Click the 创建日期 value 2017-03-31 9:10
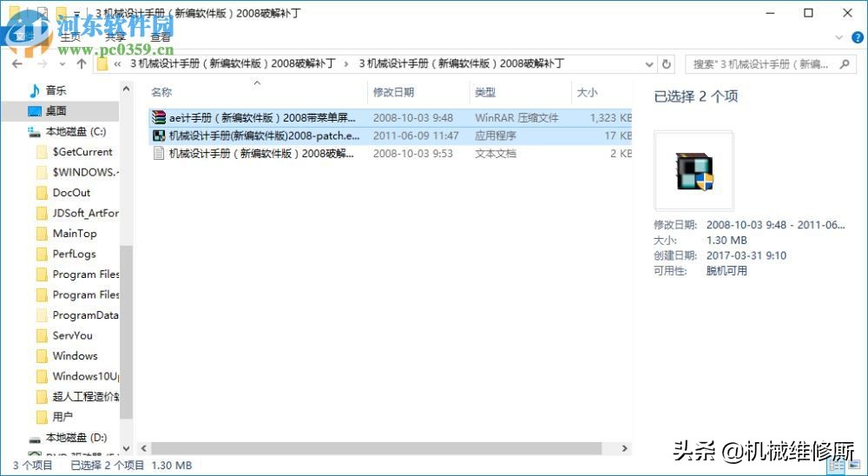868x476 pixels. (x=746, y=255)
